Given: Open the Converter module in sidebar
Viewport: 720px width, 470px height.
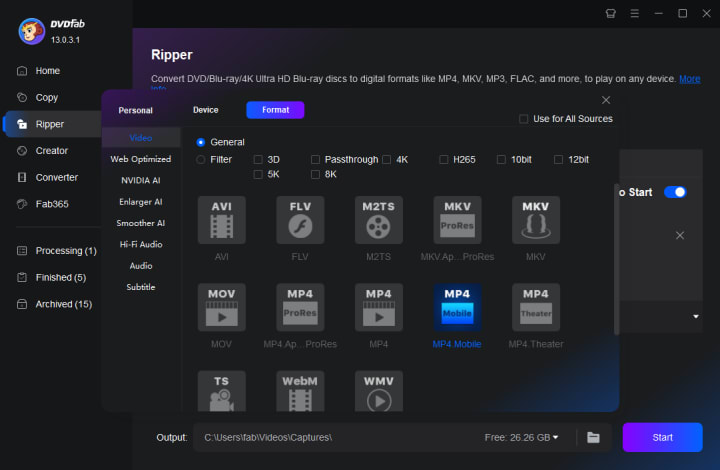Looking at the screenshot, I should [56, 177].
